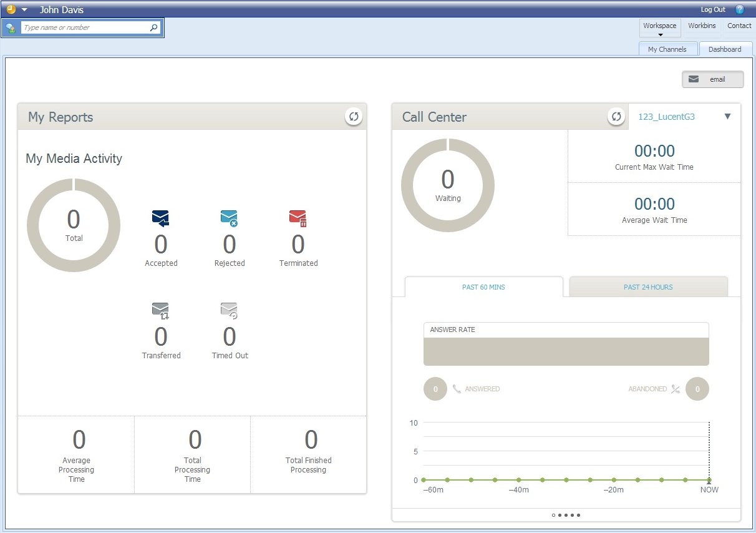Switch to the PAST 24 HOURS tab
This screenshot has height=533, width=756.
pyautogui.click(x=648, y=287)
